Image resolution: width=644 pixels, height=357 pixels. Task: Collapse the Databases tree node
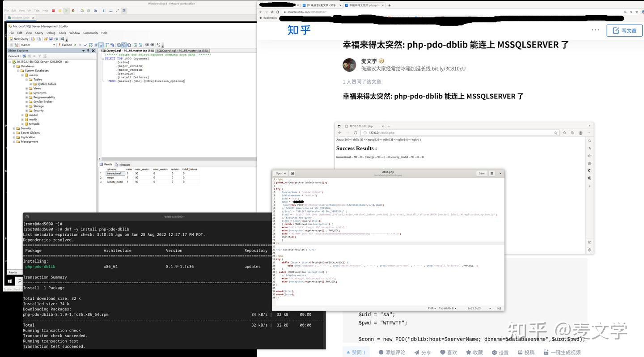tap(14, 66)
